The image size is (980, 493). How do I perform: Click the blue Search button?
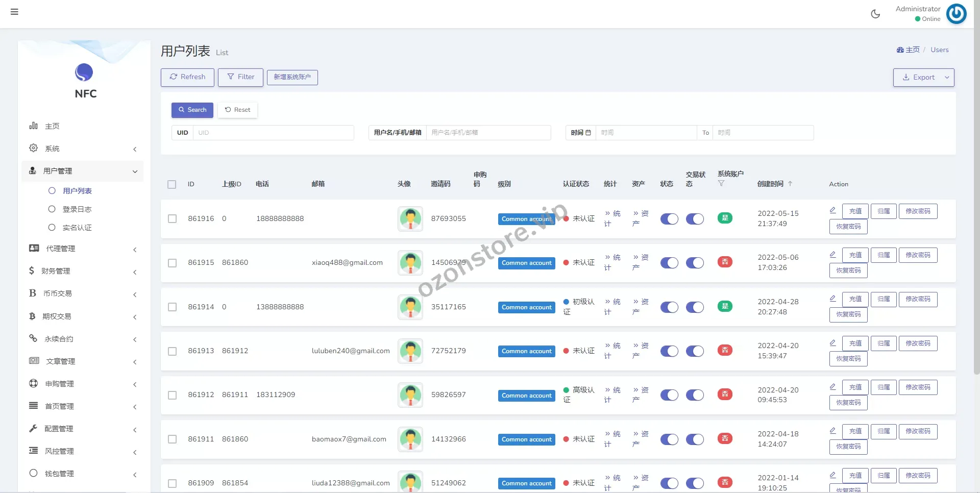click(192, 110)
